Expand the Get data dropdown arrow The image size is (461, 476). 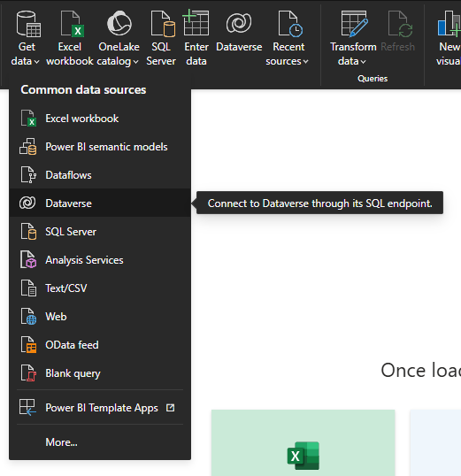pos(37,62)
